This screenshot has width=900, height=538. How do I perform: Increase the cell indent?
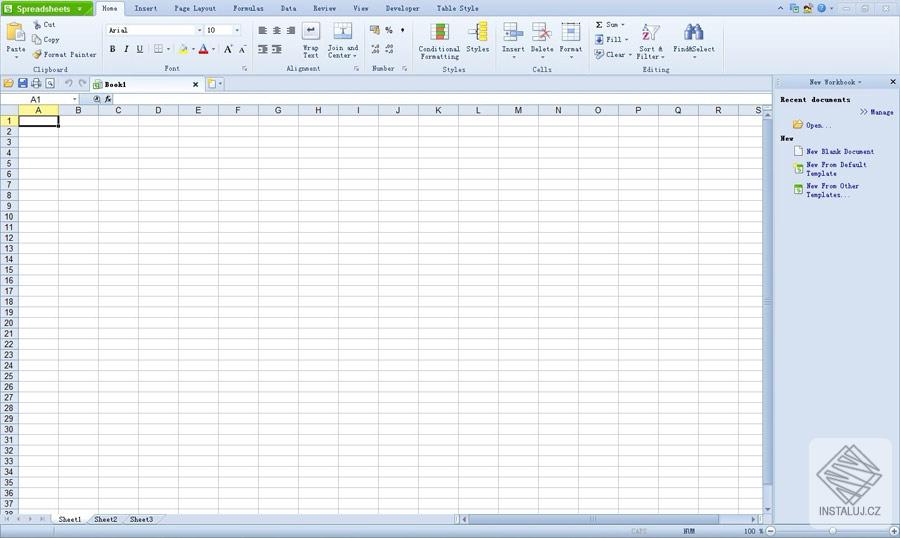(x=277, y=49)
